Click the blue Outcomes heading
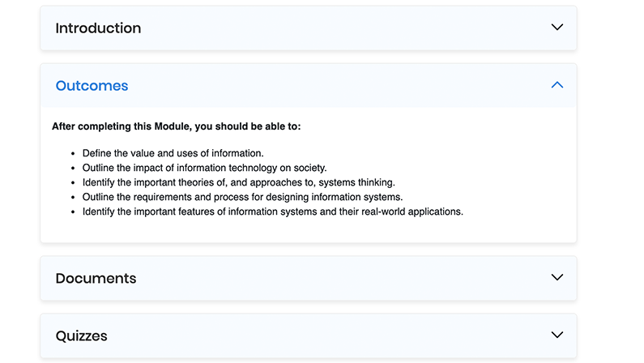Screen dimensions: 644x363 (92, 85)
